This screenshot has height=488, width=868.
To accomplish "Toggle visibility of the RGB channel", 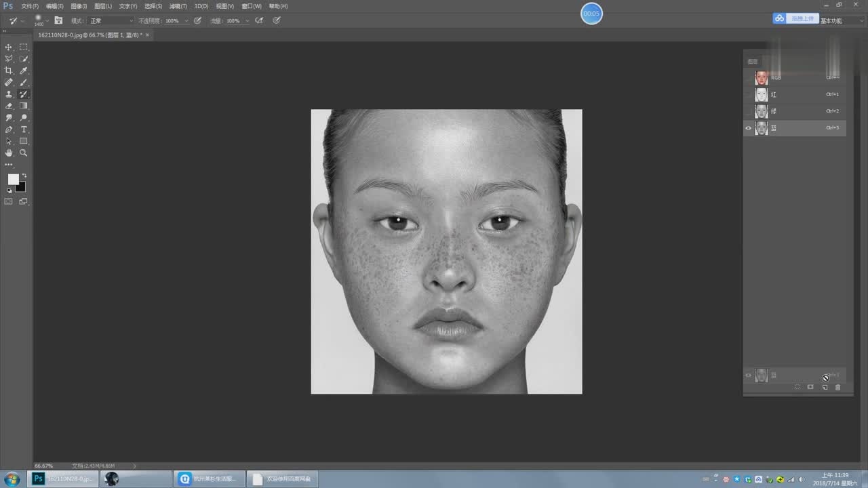I will point(749,77).
